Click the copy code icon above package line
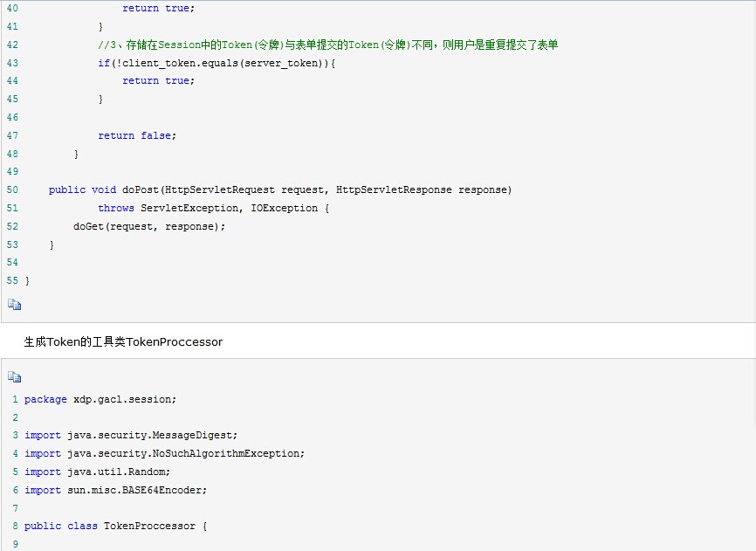756x551 pixels. pyautogui.click(x=14, y=377)
